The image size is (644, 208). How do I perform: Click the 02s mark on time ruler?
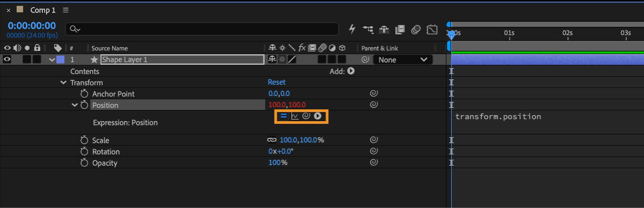(x=567, y=33)
